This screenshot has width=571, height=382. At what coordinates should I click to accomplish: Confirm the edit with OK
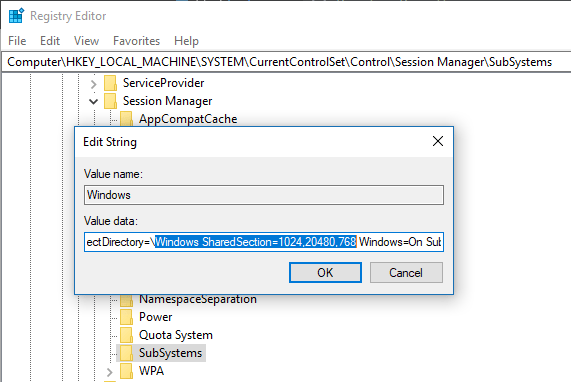coord(325,272)
